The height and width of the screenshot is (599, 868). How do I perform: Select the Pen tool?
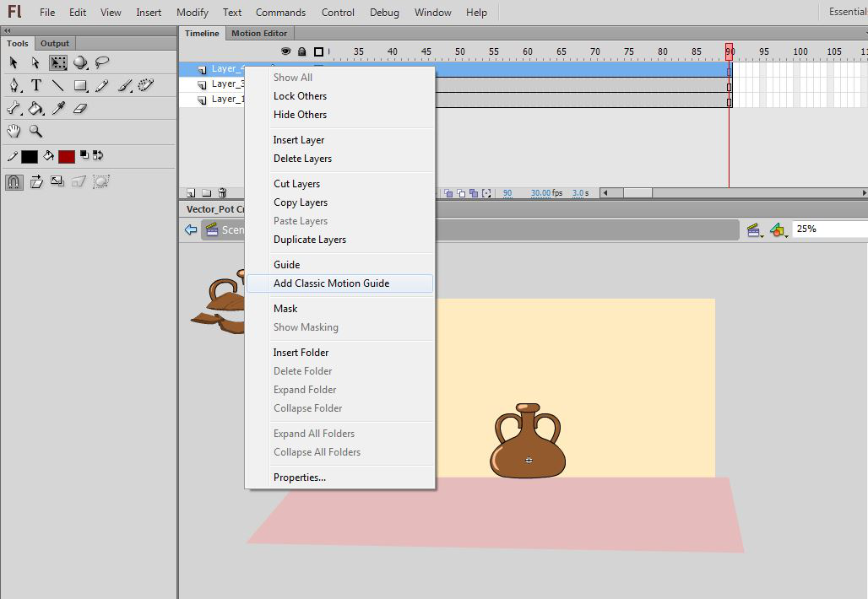click(14, 85)
